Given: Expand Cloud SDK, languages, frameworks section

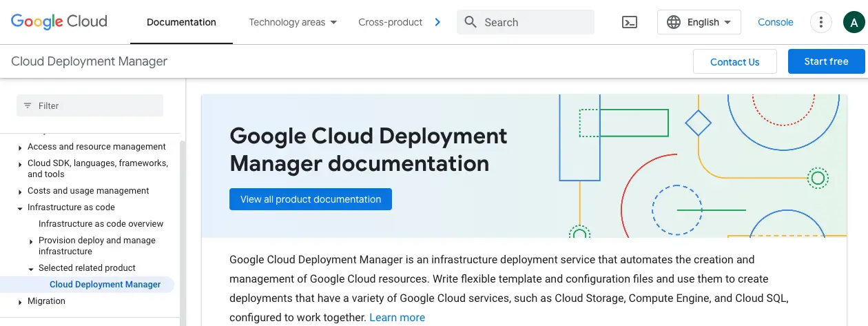Looking at the screenshot, I should tap(20, 164).
